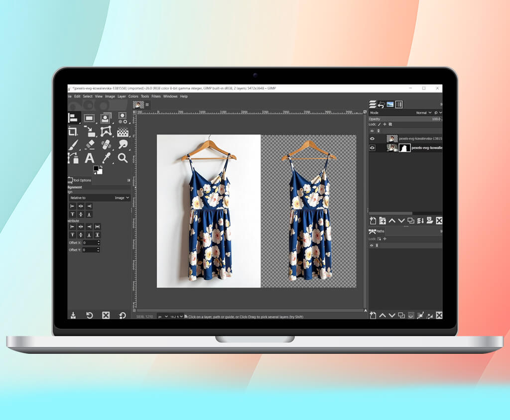Select the Eraser tool
Viewport: 510px width, 420px height.
coord(90,144)
